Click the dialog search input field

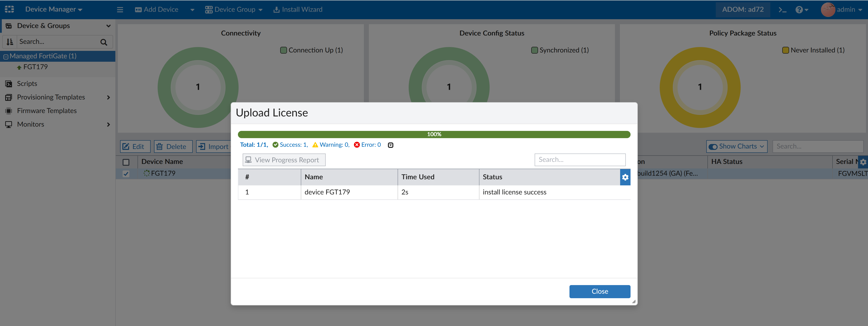click(x=580, y=160)
